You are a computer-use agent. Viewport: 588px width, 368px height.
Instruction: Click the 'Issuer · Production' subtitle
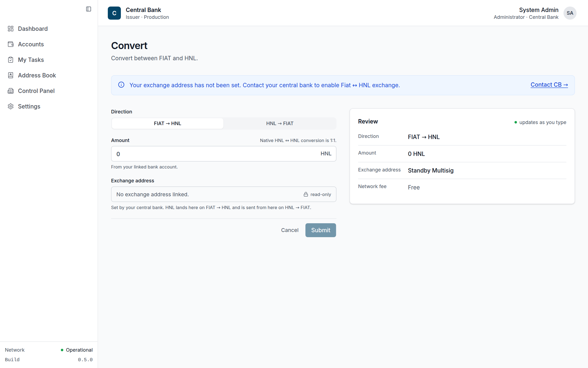(147, 17)
